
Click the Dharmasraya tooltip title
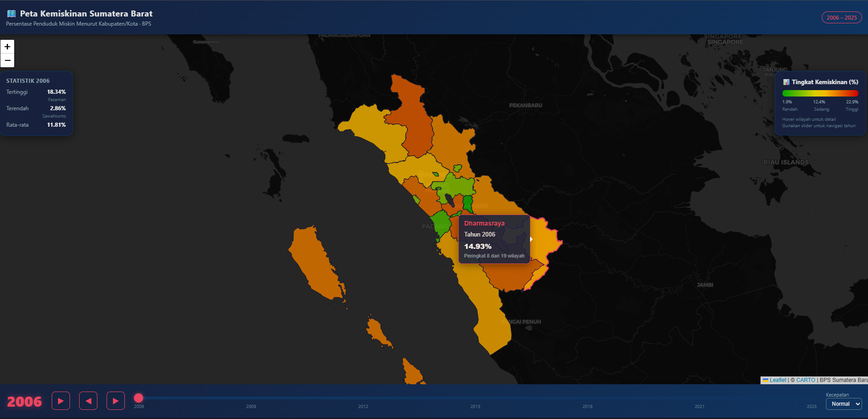[x=484, y=223]
